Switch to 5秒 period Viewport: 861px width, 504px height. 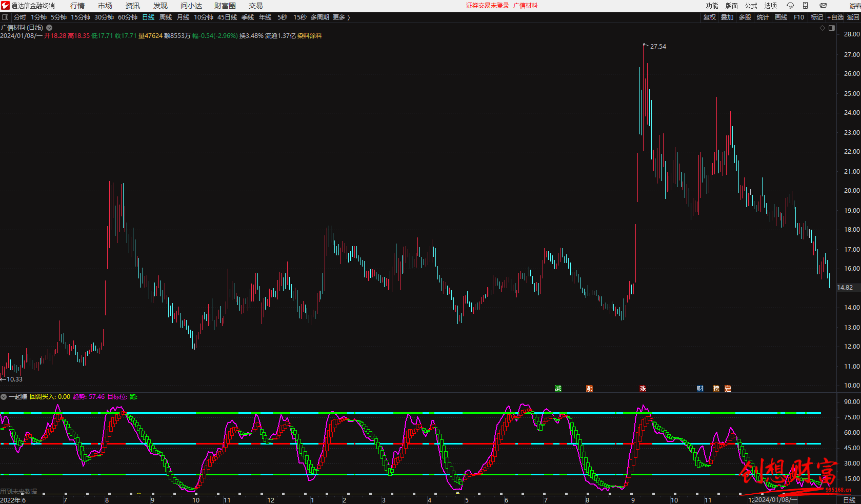click(x=283, y=17)
